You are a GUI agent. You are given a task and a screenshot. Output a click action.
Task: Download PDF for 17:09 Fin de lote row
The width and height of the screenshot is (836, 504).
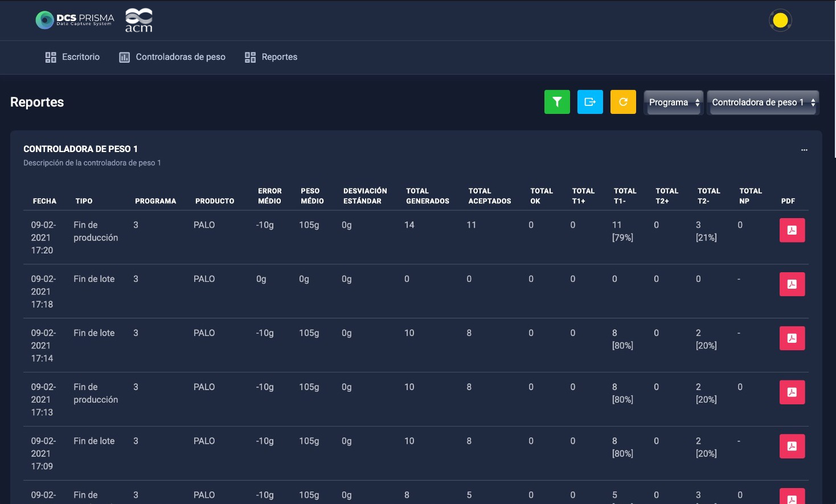(x=792, y=446)
